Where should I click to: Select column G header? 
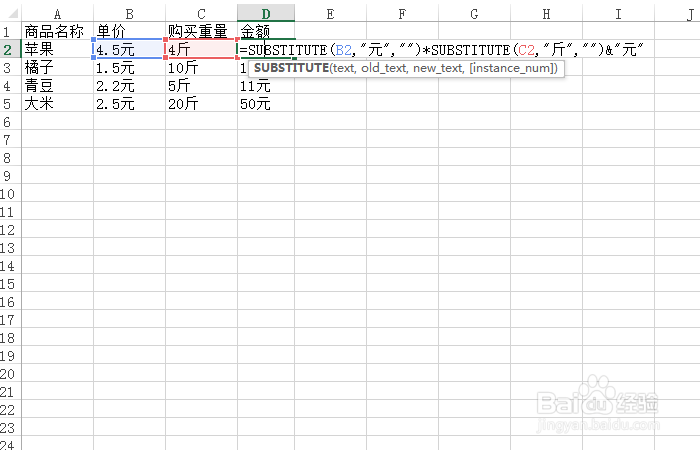[x=475, y=14]
